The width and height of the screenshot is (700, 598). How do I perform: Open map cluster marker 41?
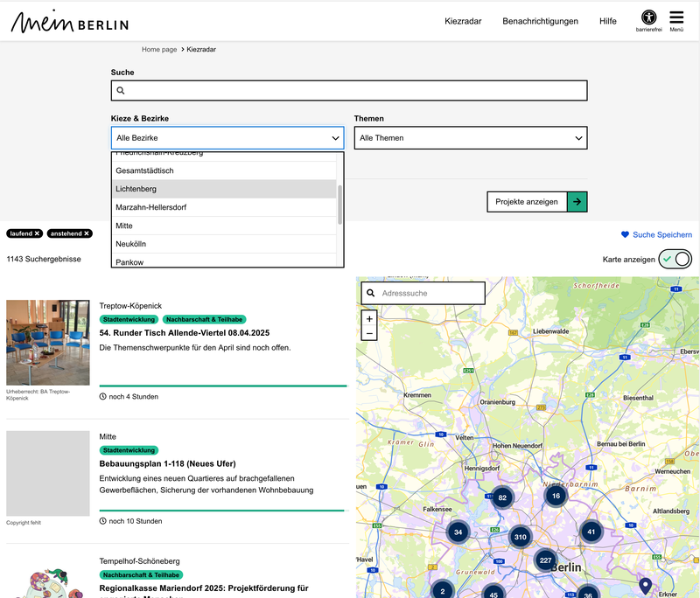tap(591, 532)
